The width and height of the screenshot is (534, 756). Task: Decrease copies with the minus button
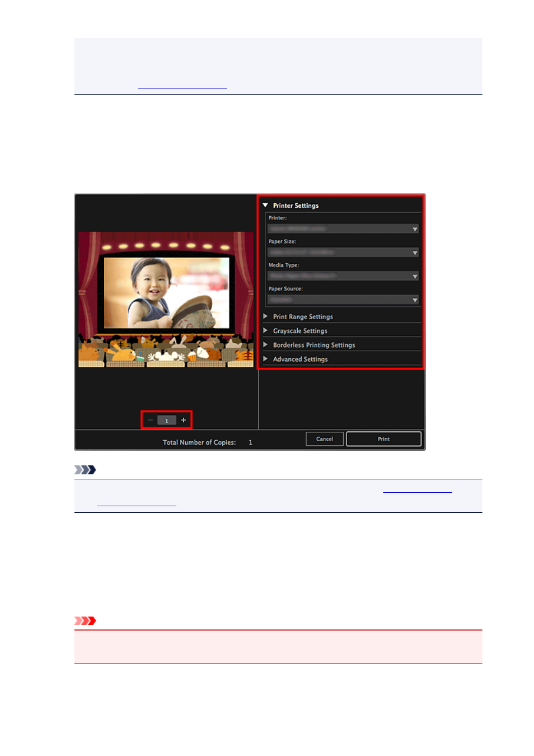click(x=150, y=420)
